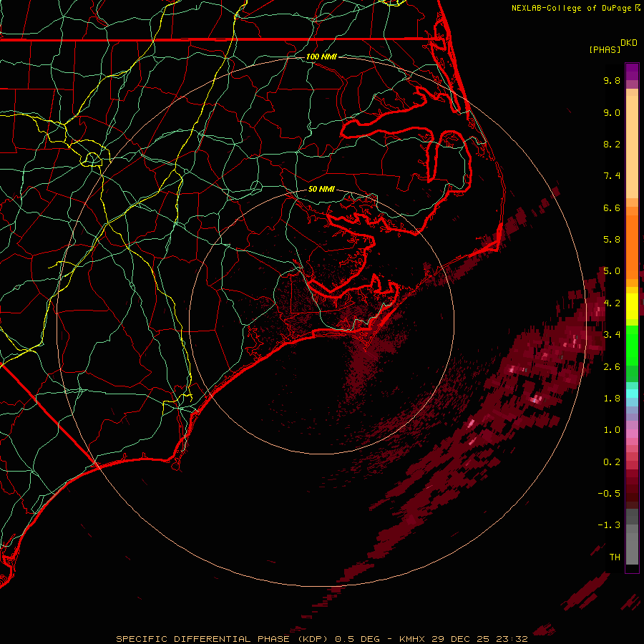Image resolution: width=644 pixels, height=644 pixels.
Task: Click the [PHAS] units label
Action: tap(605, 49)
